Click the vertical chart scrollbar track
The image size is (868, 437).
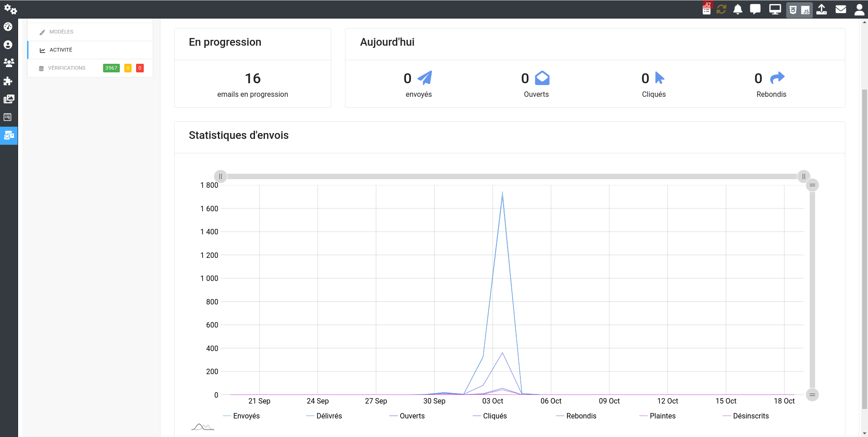click(x=812, y=290)
